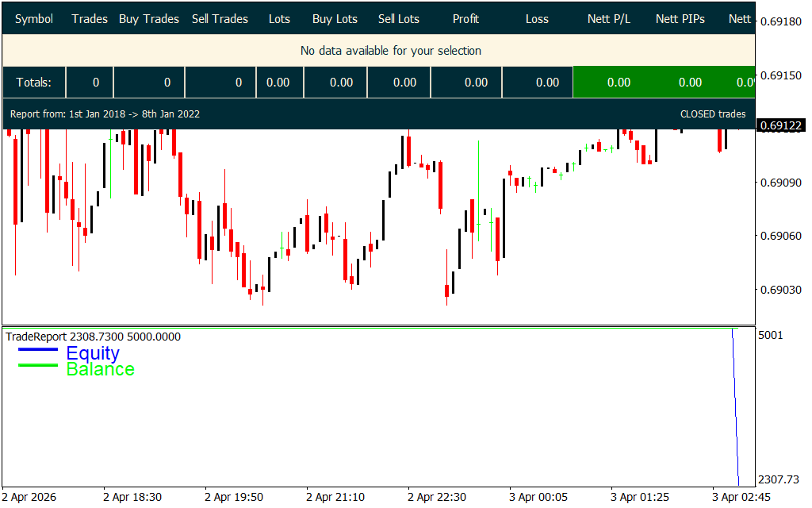The width and height of the screenshot is (812, 508).
Task: Click the TradeReport indicator title label
Action: 94,337
